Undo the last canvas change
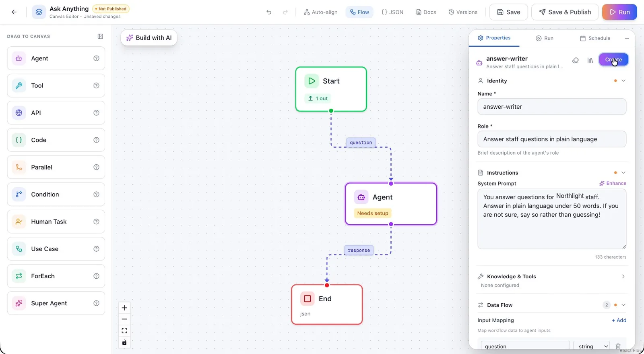Image resolution: width=644 pixels, height=354 pixels. pyautogui.click(x=269, y=12)
